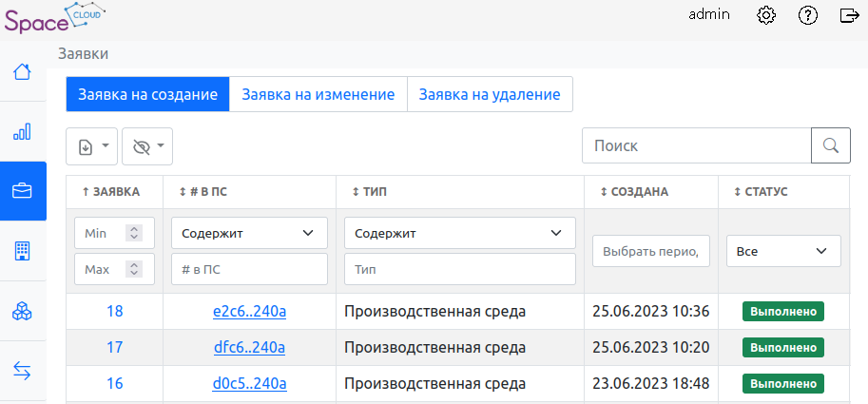868x404 pixels.
Task: Open request number 17
Action: coord(115,348)
